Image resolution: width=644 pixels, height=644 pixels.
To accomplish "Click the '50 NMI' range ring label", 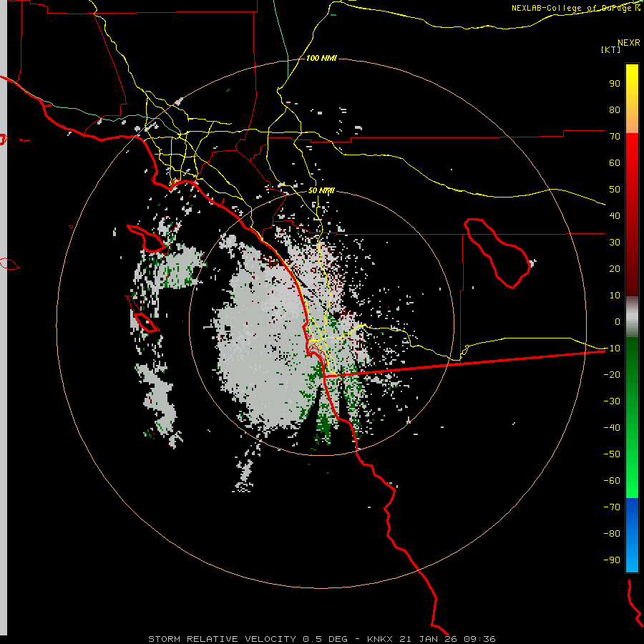I will point(321,190).
